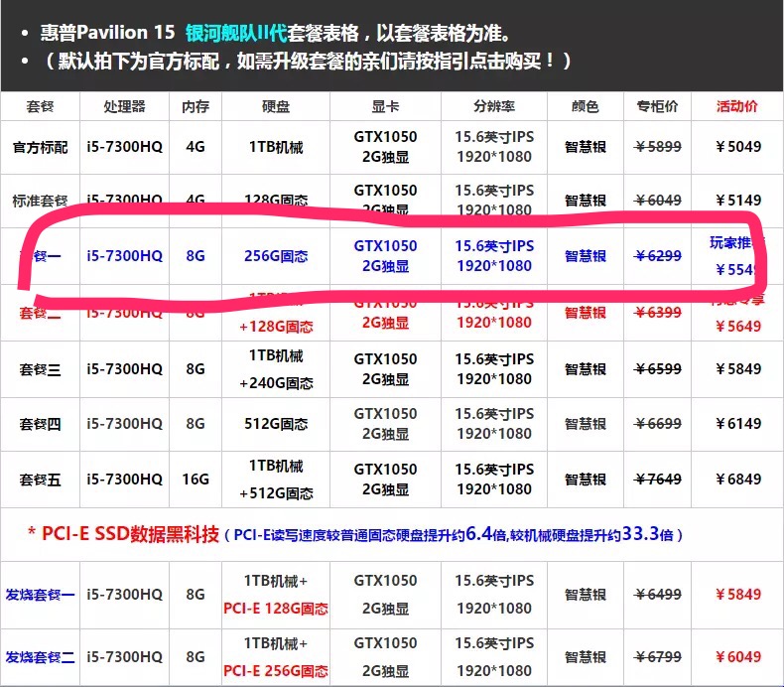Select the blue 6.4倍 speed note
Screen dimensions: 784x687
486,534
